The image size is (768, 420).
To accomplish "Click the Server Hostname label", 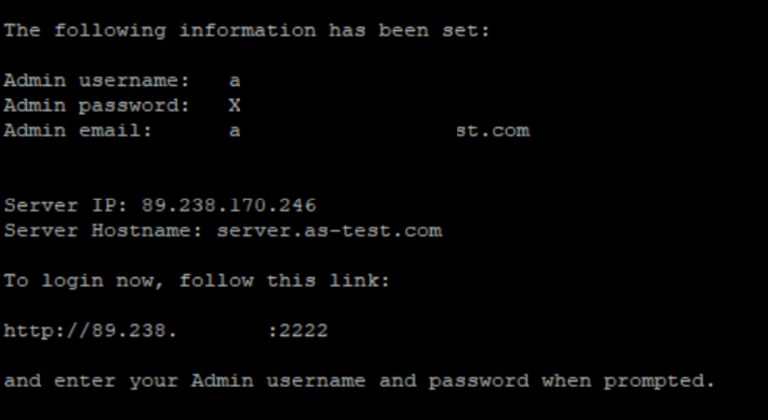I will click(x=103, y=230).
